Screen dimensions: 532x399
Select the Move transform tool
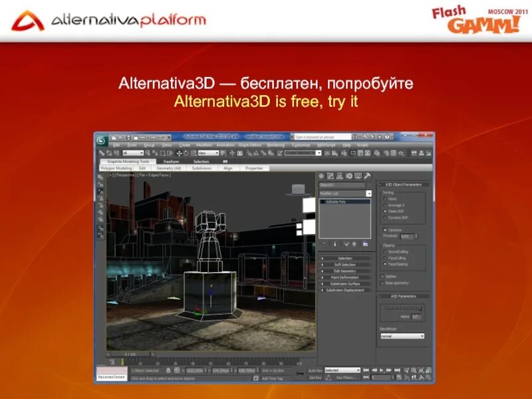tap(179, 154)
